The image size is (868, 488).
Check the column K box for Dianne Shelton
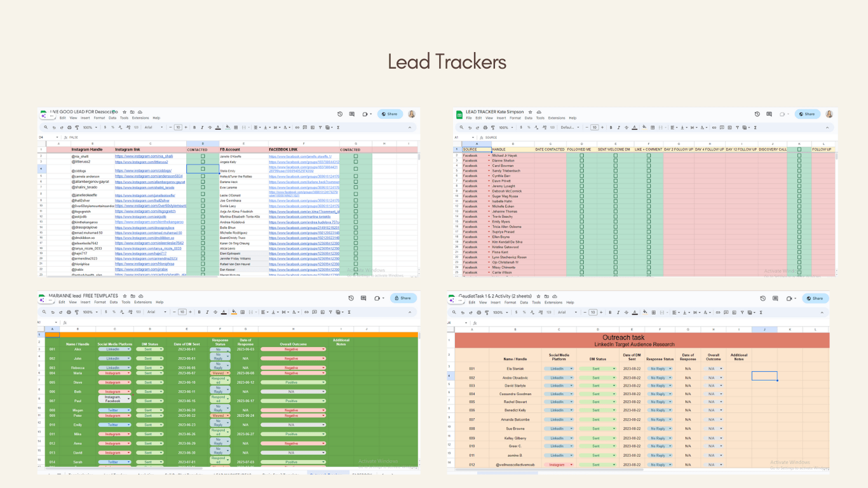[x=799, y=160]
